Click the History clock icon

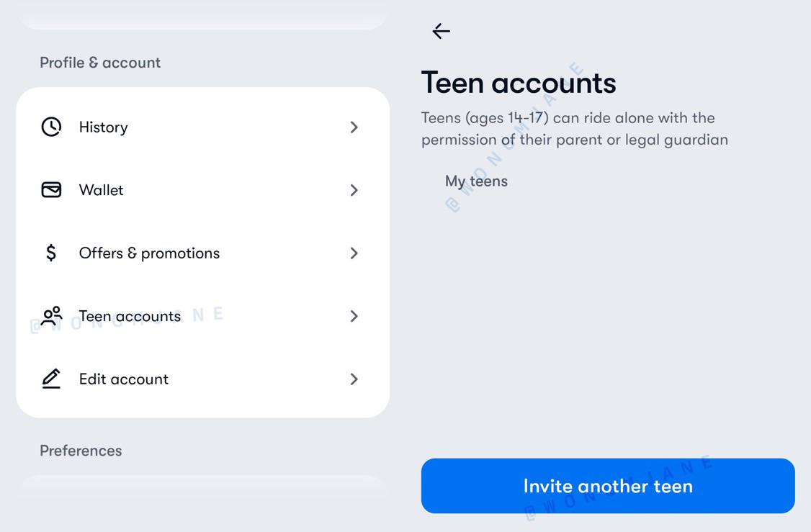51,127
